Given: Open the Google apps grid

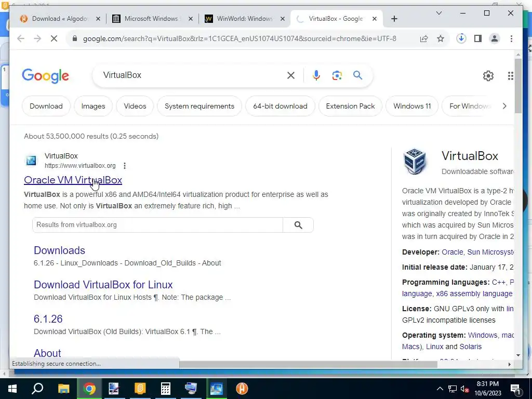Looking at the screenshot, I should (511, 76).
